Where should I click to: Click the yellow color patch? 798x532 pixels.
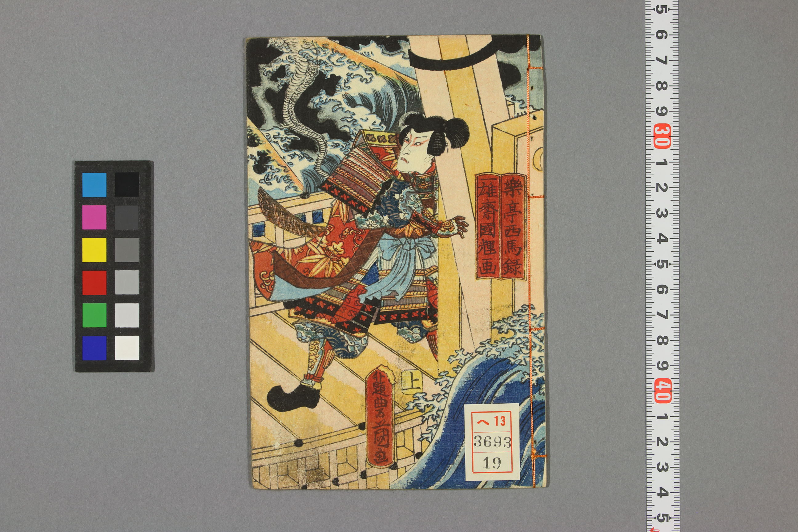click(94, 250)
